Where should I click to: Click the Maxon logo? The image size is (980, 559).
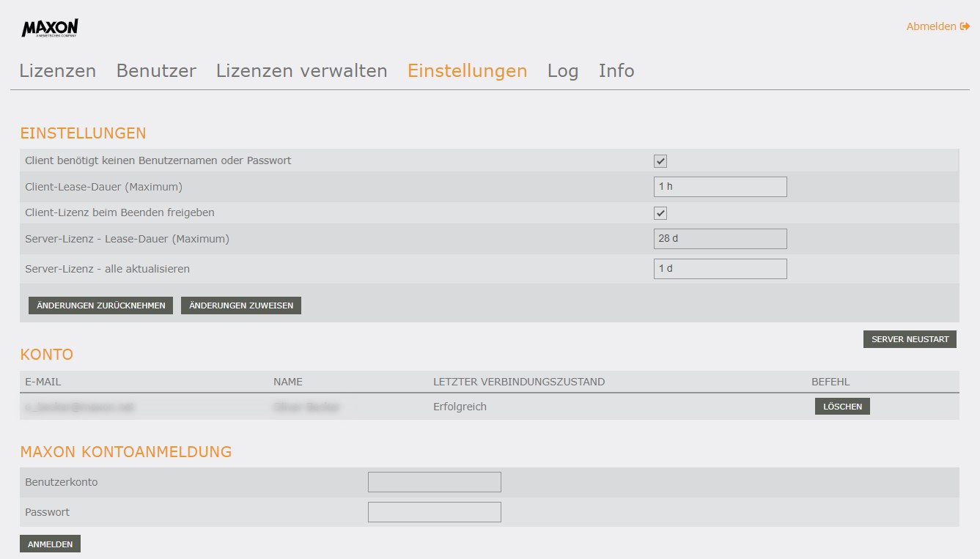coord(50,29)
